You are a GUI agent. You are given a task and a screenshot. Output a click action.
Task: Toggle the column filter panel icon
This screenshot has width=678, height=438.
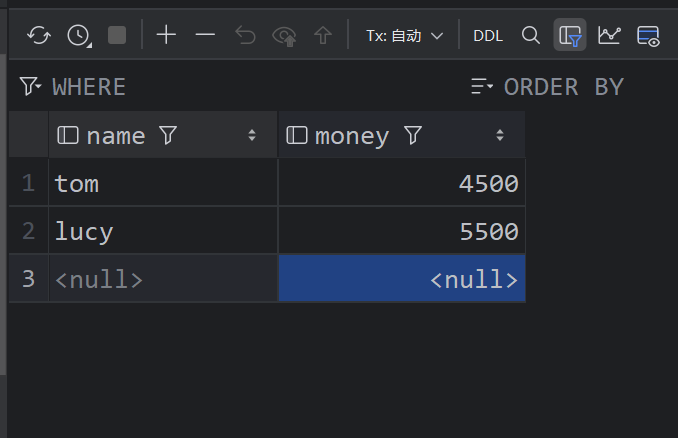point(570,35)
